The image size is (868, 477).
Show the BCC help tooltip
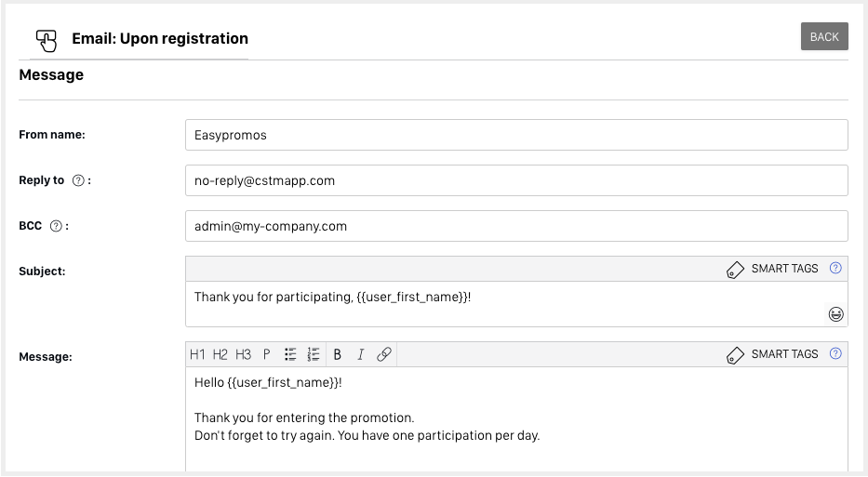coord(57,226)
